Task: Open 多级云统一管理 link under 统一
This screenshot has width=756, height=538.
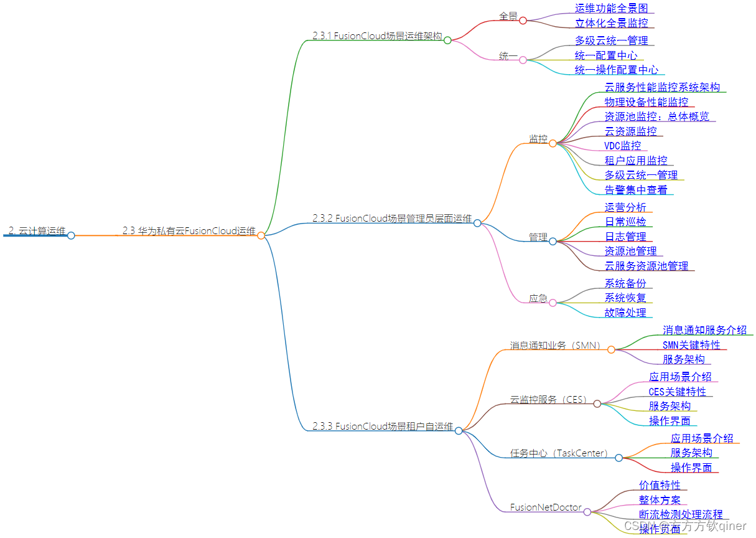Action: tap(612, 40)
